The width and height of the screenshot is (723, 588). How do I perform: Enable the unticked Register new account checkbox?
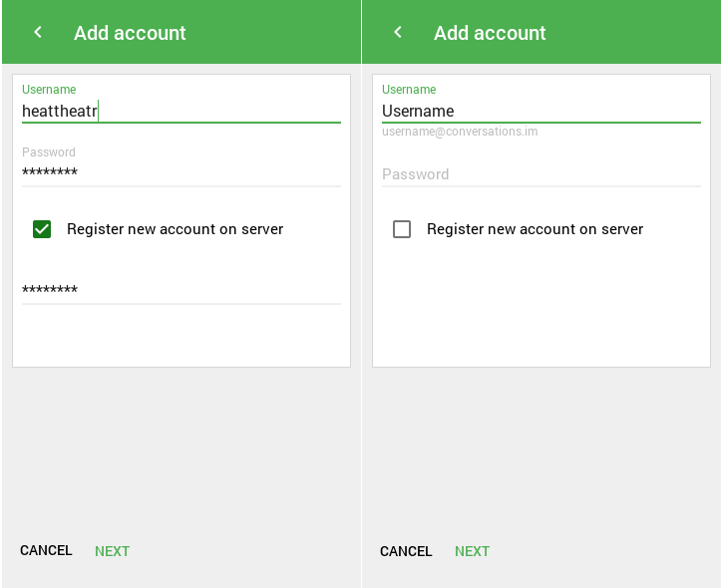click(x=402, y=229)
